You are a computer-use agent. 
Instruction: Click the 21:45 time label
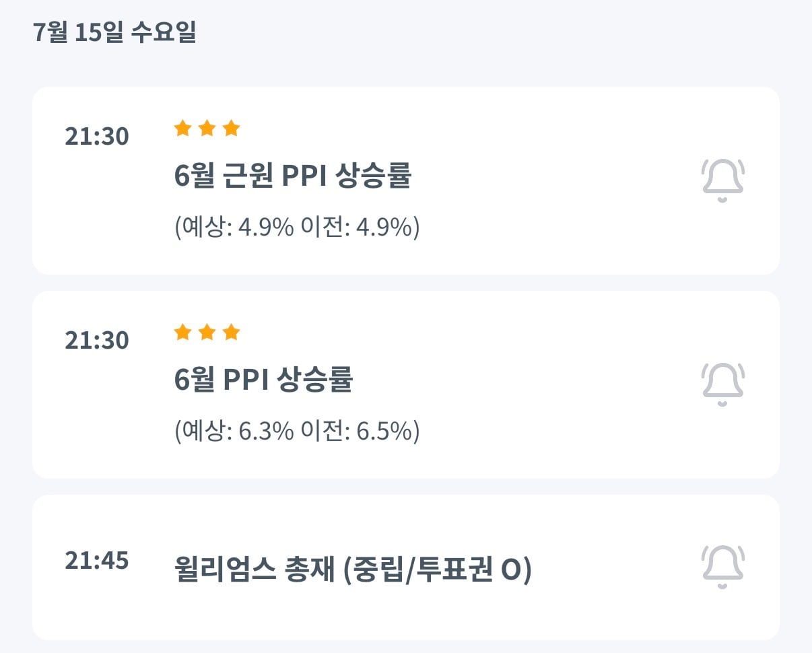coord(97,560)
